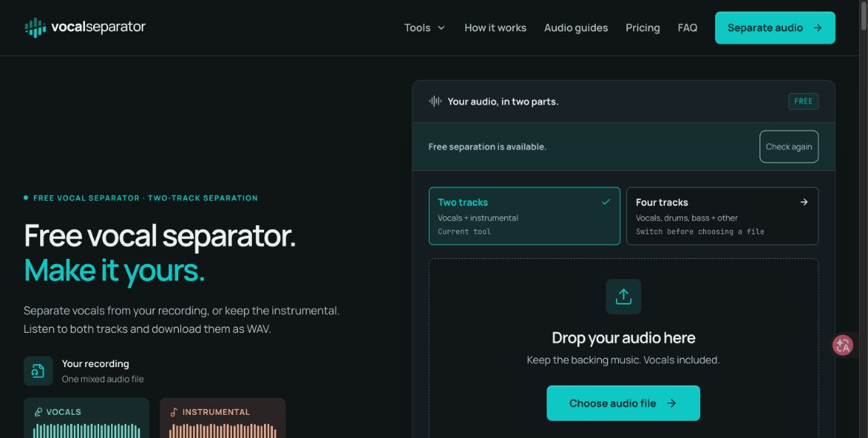Click the Separate audio button

coord(775,28)
